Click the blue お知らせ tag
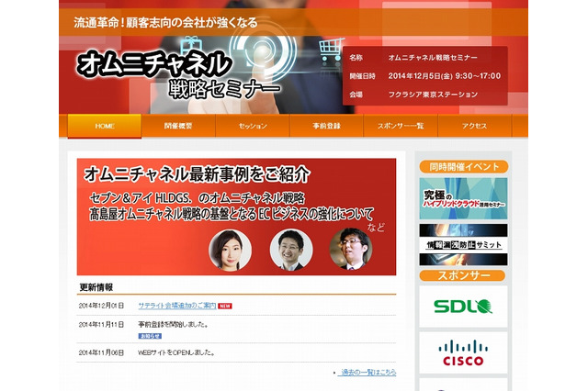This screenshot has width=588, height=391. coord(150,336)
